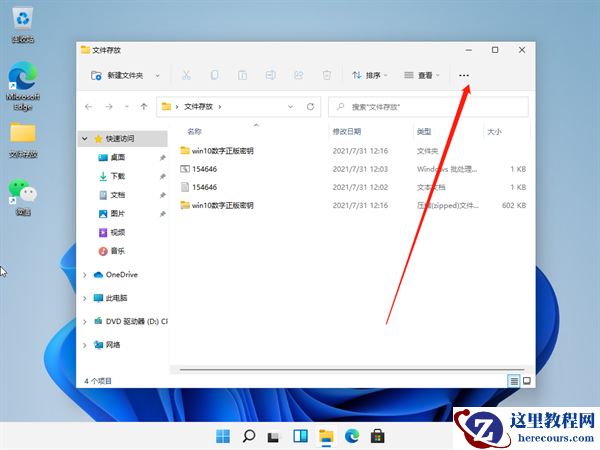Open the Recycle Bin desktop icon
Image resolution: width=600 pixels, height=450 pixels.
click(x=23, y=26)
